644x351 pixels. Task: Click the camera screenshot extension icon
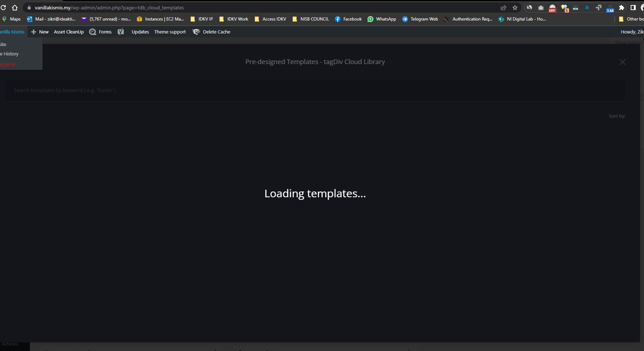tap(541, 8)
